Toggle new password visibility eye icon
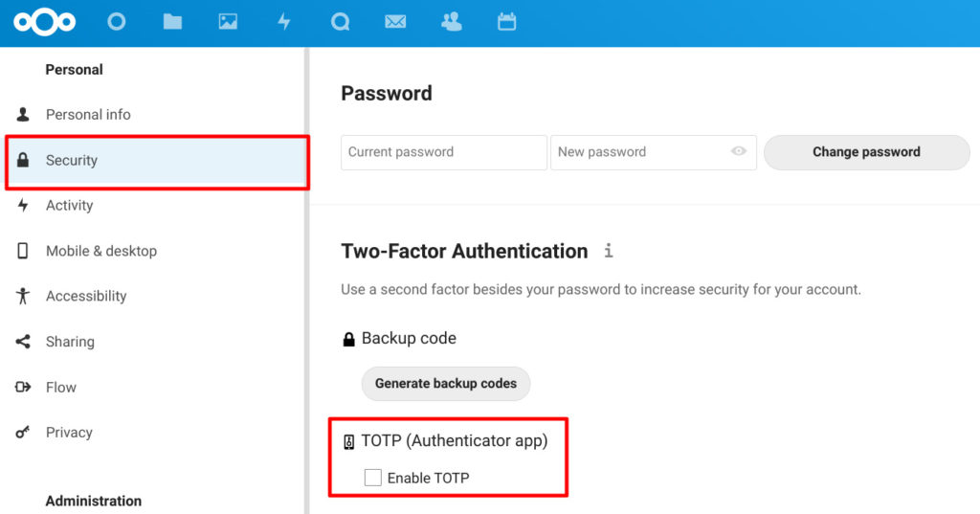The height and width of the screenshot is (514, 980). [x=738, y=151]
